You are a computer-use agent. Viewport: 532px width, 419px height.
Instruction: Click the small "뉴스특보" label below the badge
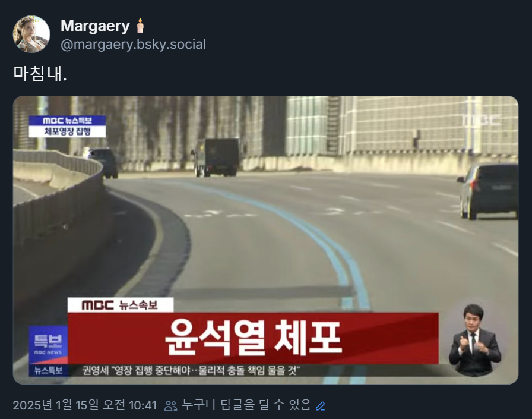pos(48,370)
